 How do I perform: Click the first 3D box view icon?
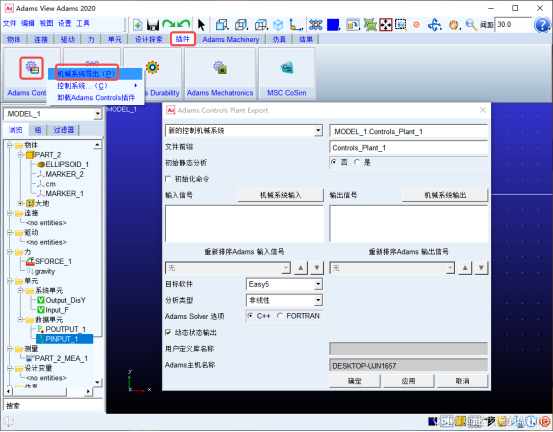tap(222, 25)
